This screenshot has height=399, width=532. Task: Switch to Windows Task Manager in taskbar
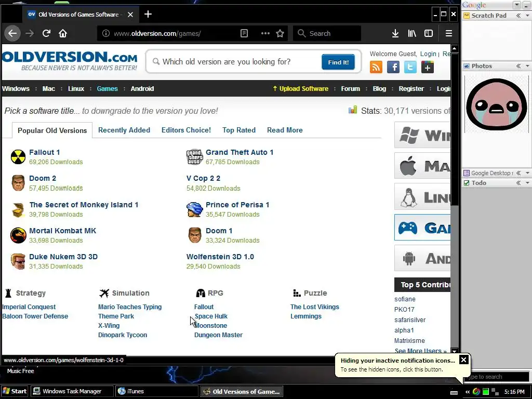coord(72,391)
